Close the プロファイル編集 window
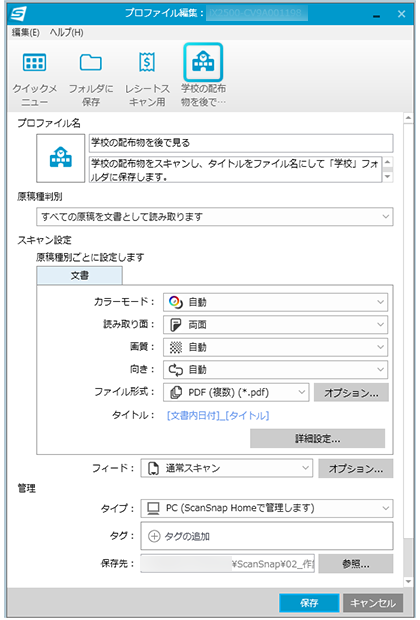 click(401, 14)
